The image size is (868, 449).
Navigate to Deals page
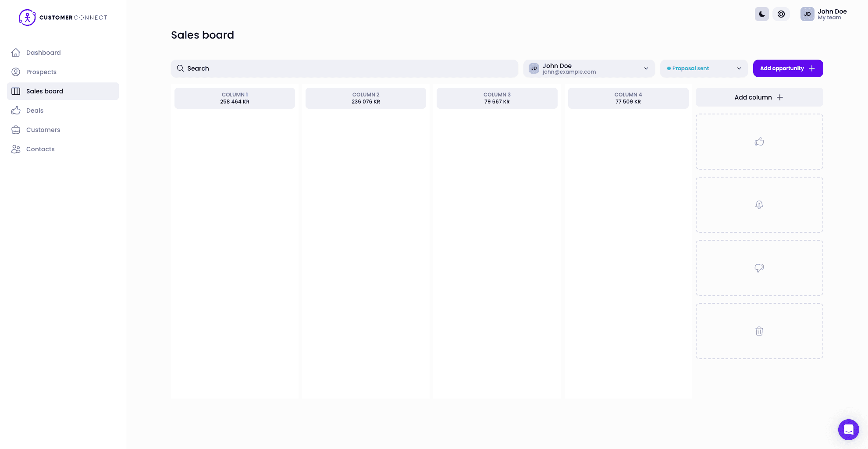[35, 110]
